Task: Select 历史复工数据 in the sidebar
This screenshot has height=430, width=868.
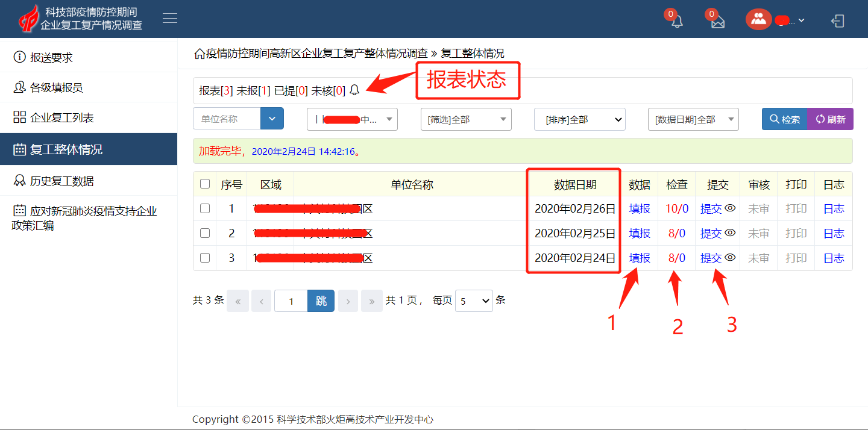Action: pyautogui.click(x=61, y=181)
